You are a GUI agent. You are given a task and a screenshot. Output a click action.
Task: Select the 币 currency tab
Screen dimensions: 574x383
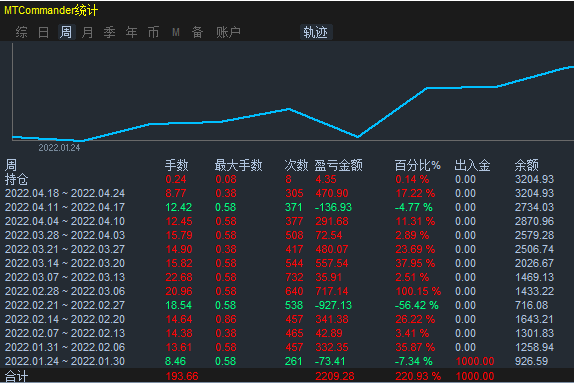153,32
